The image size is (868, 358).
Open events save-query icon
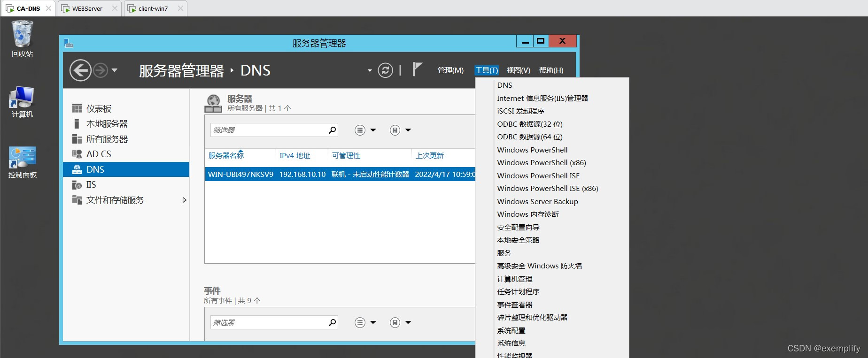[x=395, y=322]
